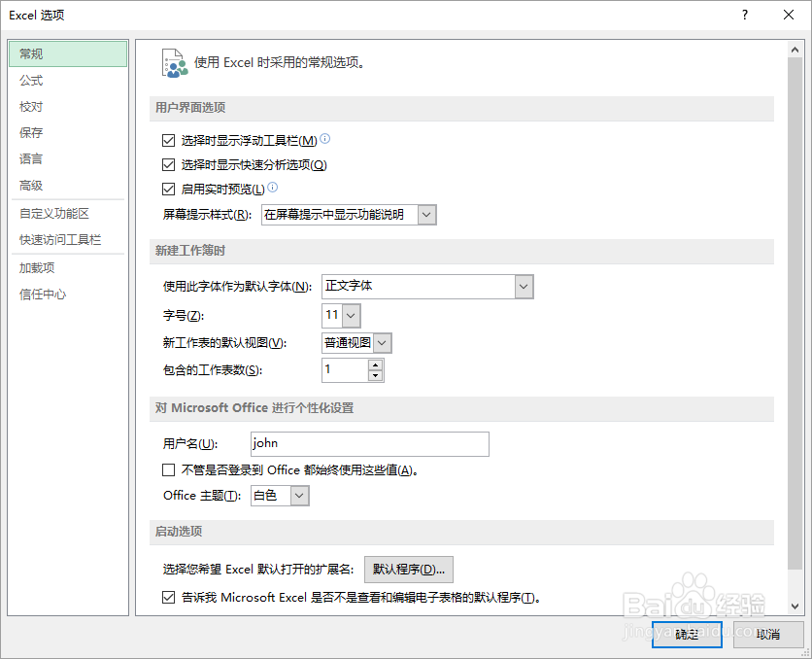
Task: Open the 新工作表的默认视图 dropdown
Action: click(x=382, y=342)
